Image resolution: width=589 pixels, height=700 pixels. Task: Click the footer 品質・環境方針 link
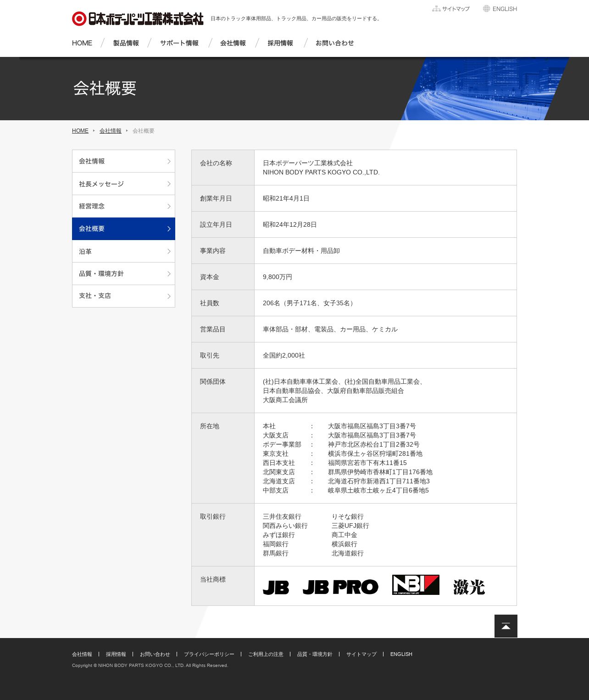click(315, 654)
